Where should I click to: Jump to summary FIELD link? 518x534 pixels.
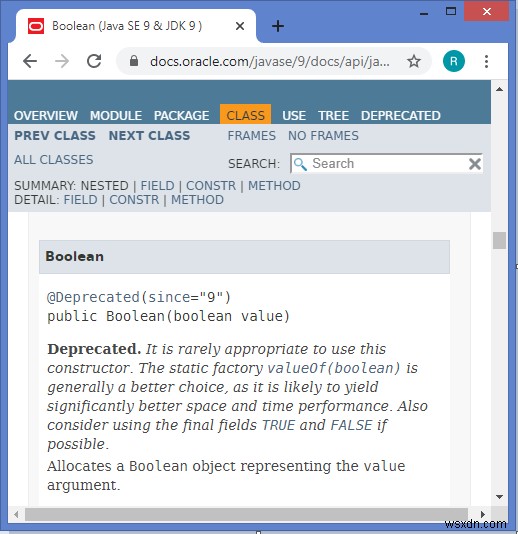[x=157, y=186]
